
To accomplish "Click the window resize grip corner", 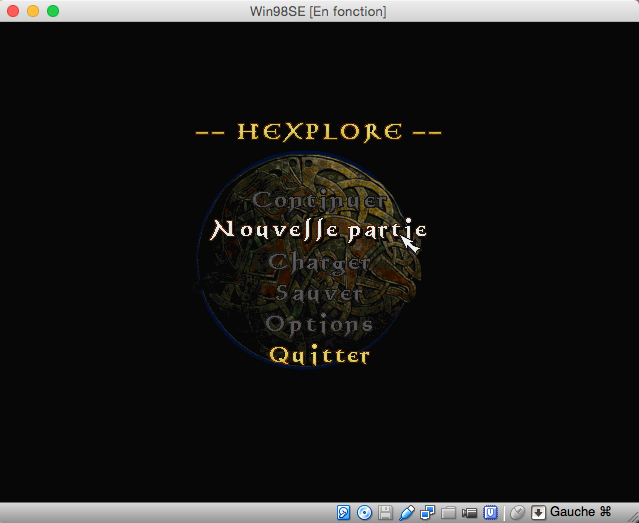I will 632,516.
